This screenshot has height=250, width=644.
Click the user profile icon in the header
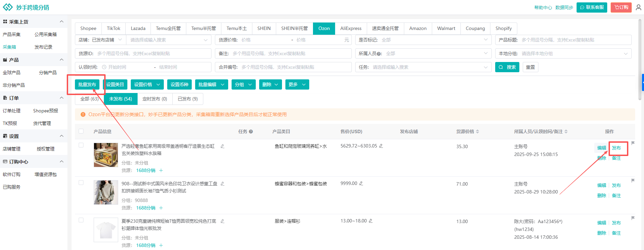[638, 7]
